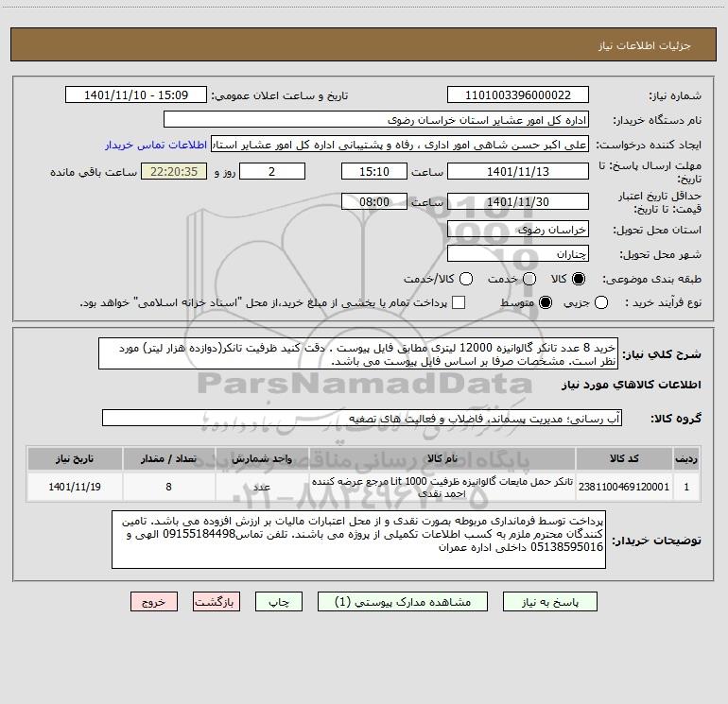
Task: Click response deadline date 1401/11/13 field
Action: point(518,171)
